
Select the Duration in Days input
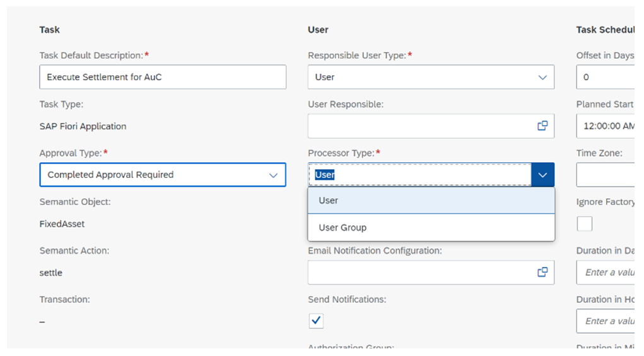[606, 272]
